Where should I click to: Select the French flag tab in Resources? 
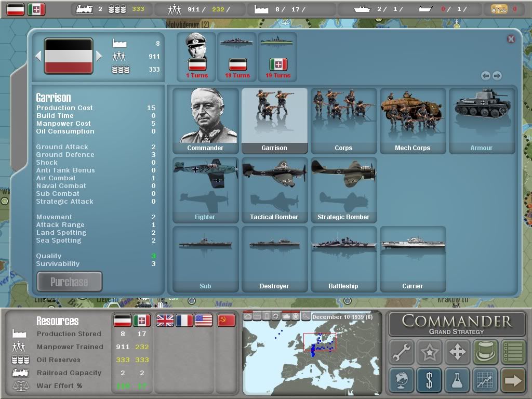point(184,321)
